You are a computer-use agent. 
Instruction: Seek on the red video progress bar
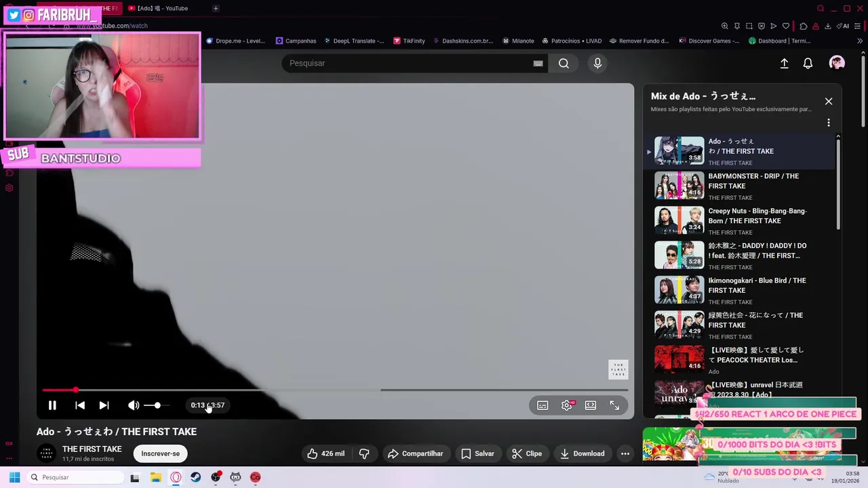(x=335, y=390)
